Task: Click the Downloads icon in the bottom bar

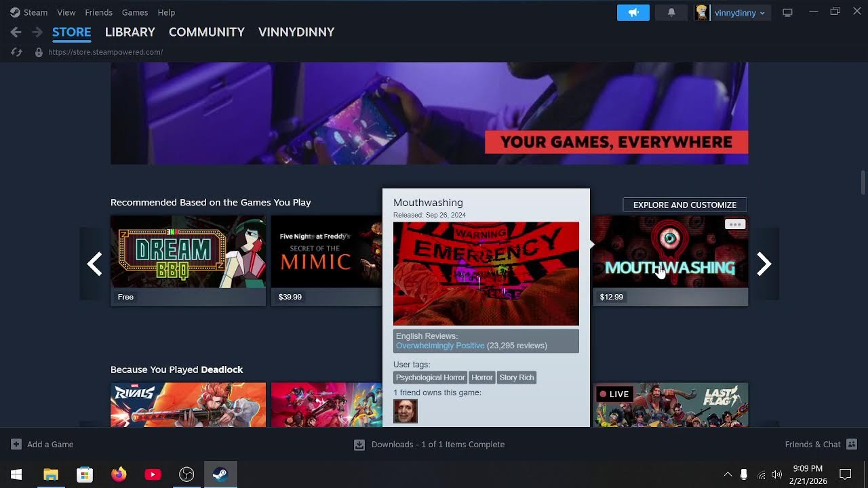Action: 359,445
